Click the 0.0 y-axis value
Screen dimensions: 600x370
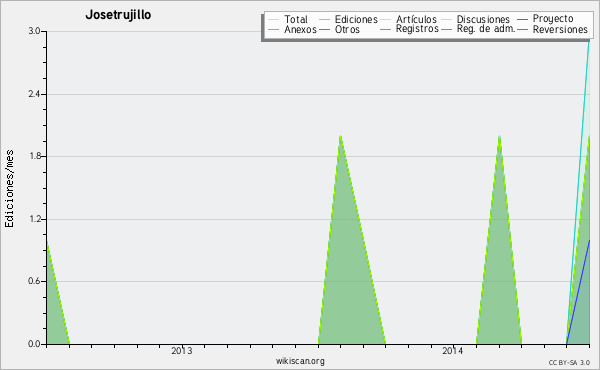34,344
